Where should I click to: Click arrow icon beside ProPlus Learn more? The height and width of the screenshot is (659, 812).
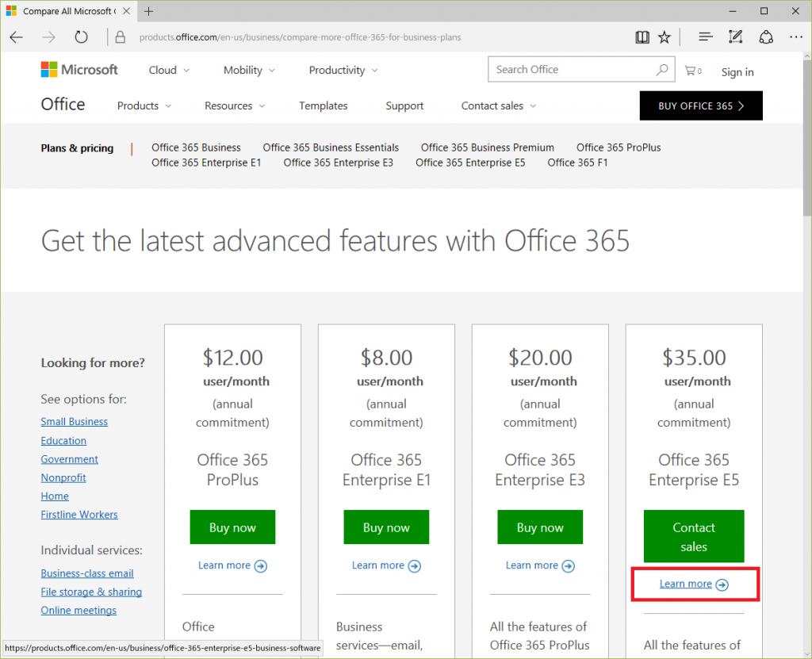click(x=261, y=566)
